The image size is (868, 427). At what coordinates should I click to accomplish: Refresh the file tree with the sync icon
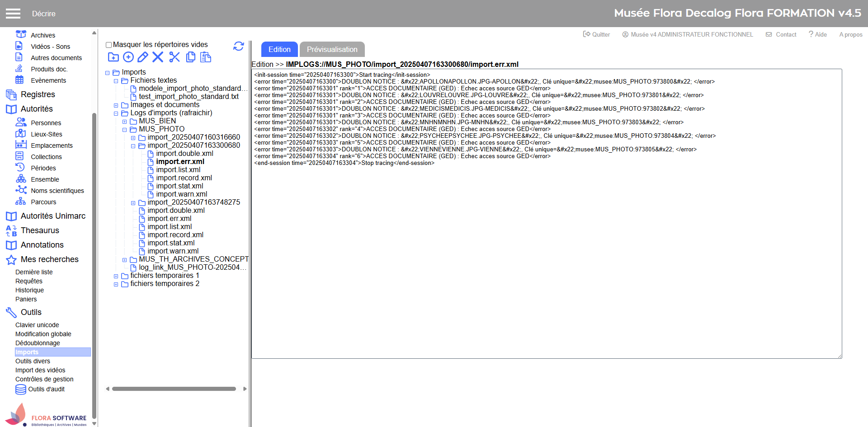(239, 46)
